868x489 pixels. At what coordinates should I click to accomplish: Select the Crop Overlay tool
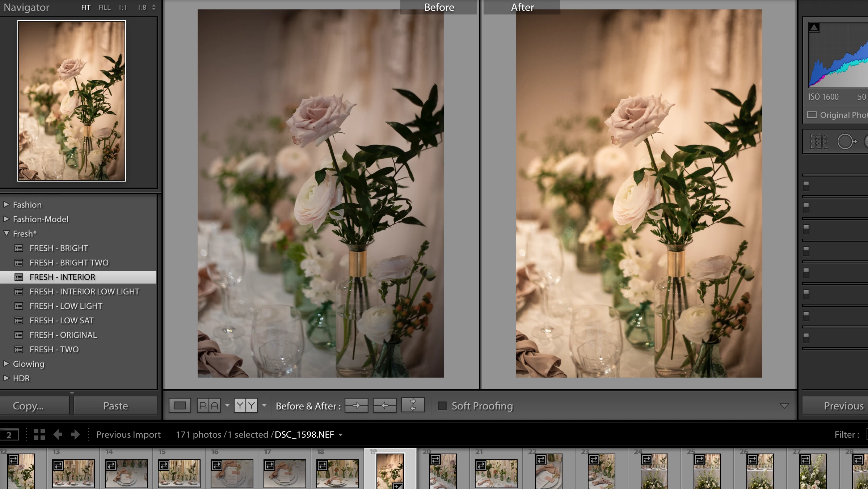tap(819, 141)
